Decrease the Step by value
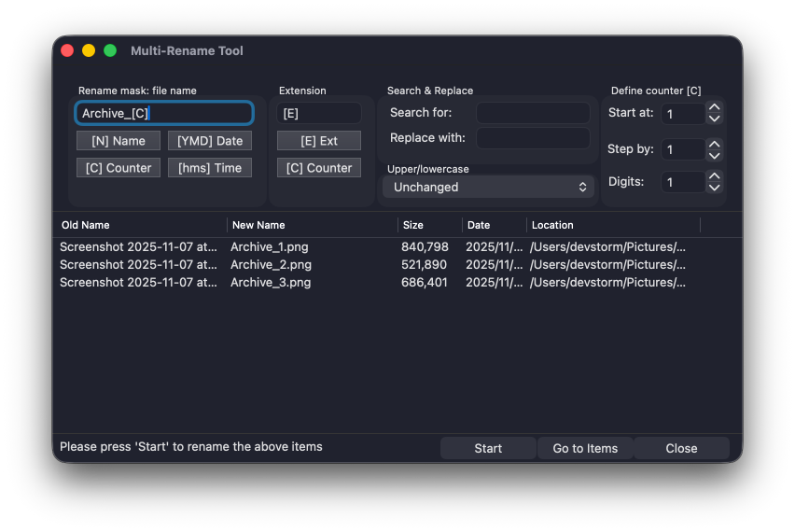 coord(714,154)
